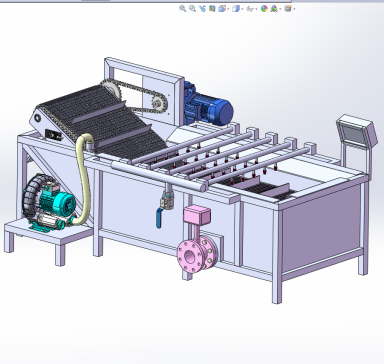This screenshot has height=364, width=384.
Task: Go back to the Previous View
Action: point(202,9)
